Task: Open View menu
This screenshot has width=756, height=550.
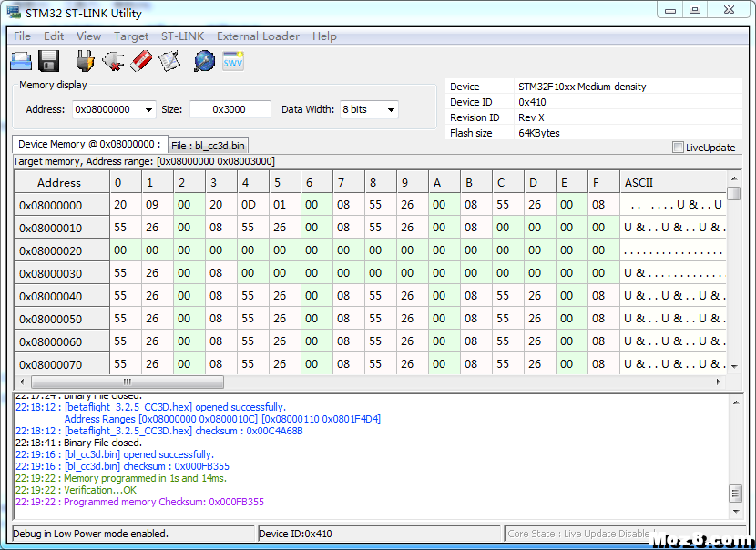Action: (x=88, y=36)
